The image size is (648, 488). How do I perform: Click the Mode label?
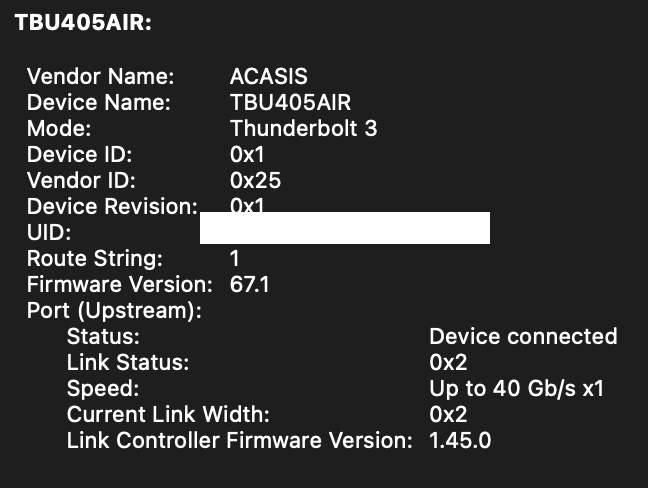click(59, 128)
